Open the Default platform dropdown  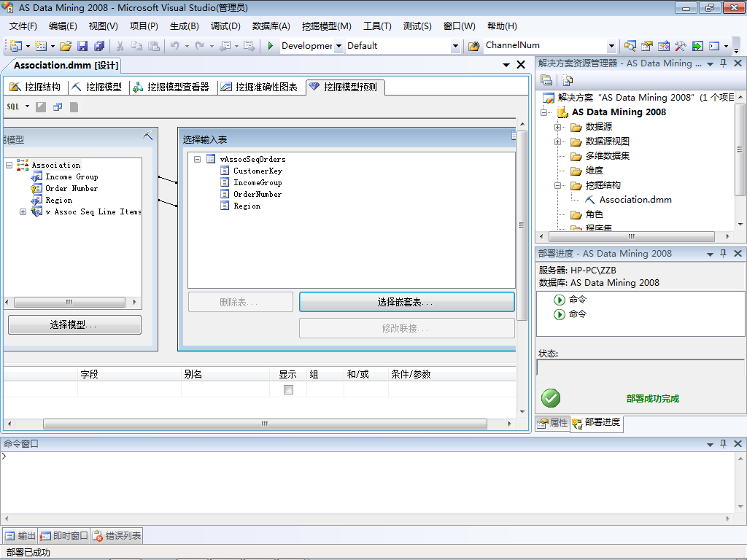click(455, 46)
